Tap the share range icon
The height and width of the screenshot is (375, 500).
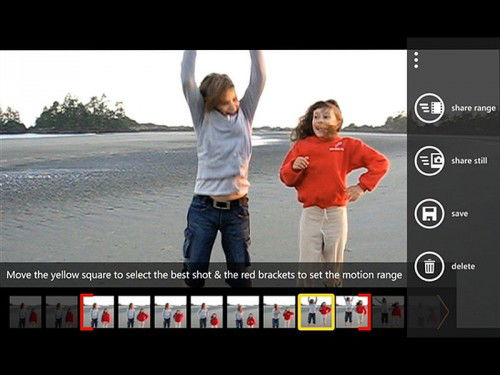[x=429, y=108]
